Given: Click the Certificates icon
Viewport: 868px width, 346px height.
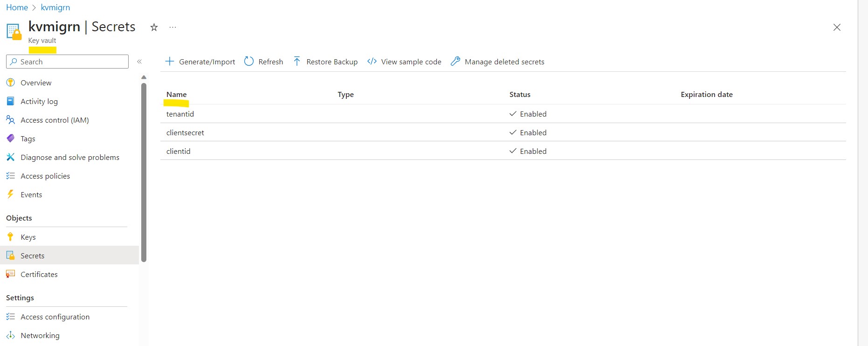Looking at the screenshot, I should (x=10, y=274).
